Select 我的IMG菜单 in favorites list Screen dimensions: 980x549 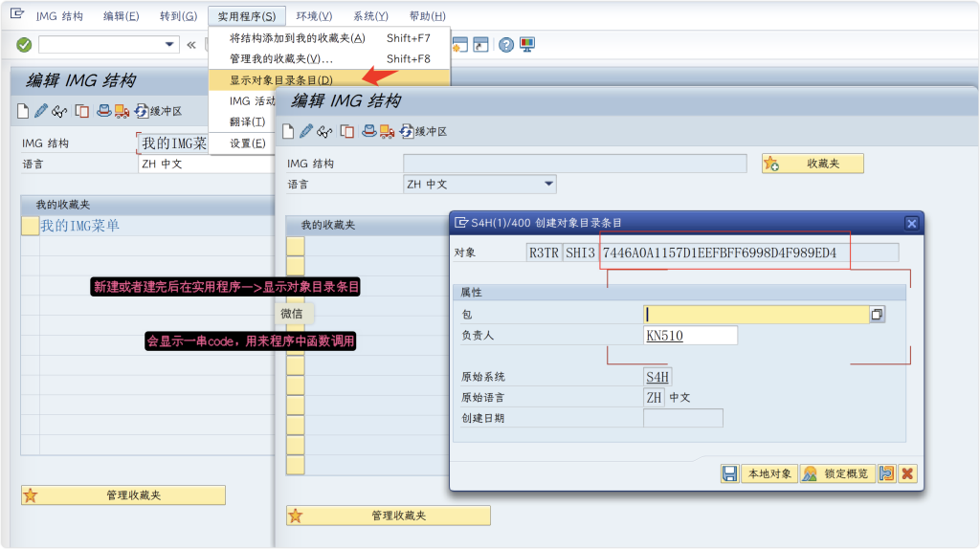(80, 226)
